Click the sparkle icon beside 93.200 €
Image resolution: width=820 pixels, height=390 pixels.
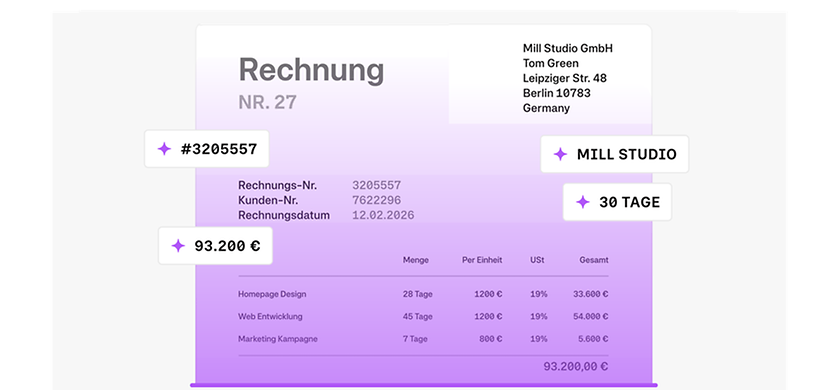click(178, 246)
